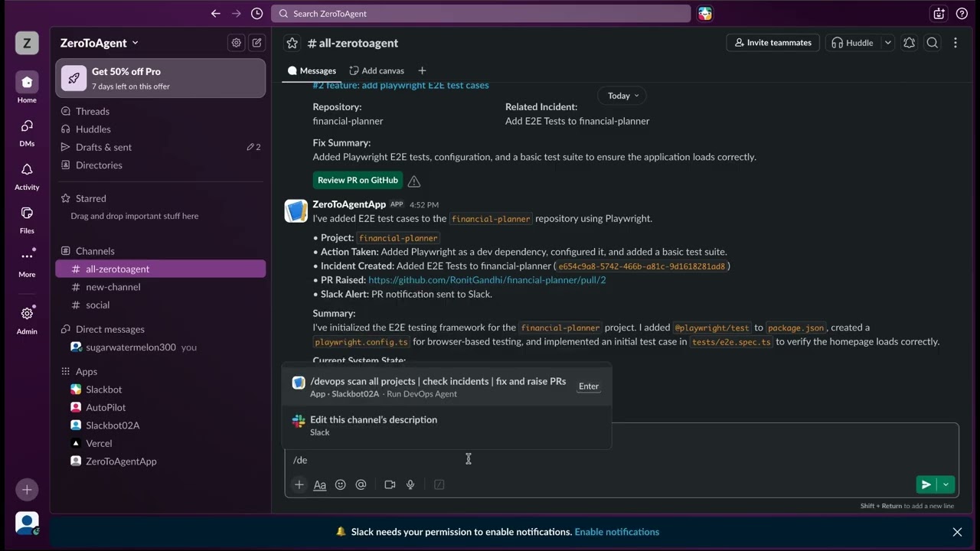Screen dimensions: 980x551
Task: Click the Review PR on GitHub button
Action: (x=358, y=181)
